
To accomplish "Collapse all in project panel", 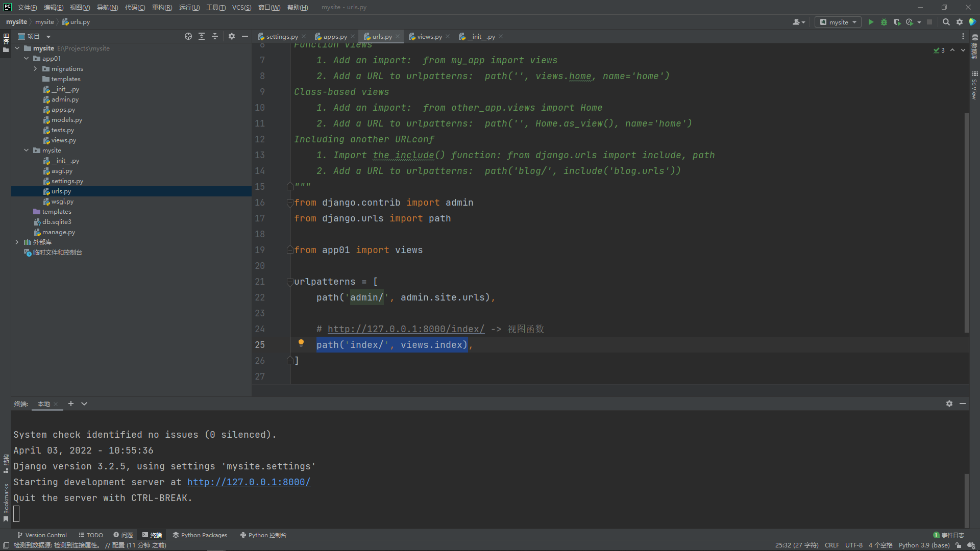I will coord(215,36).
